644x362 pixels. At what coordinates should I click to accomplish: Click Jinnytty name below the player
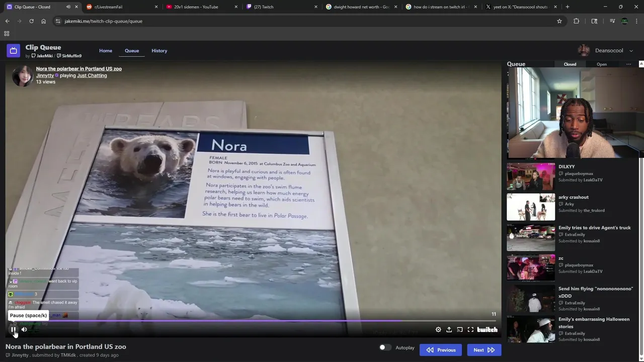(20, 355)
